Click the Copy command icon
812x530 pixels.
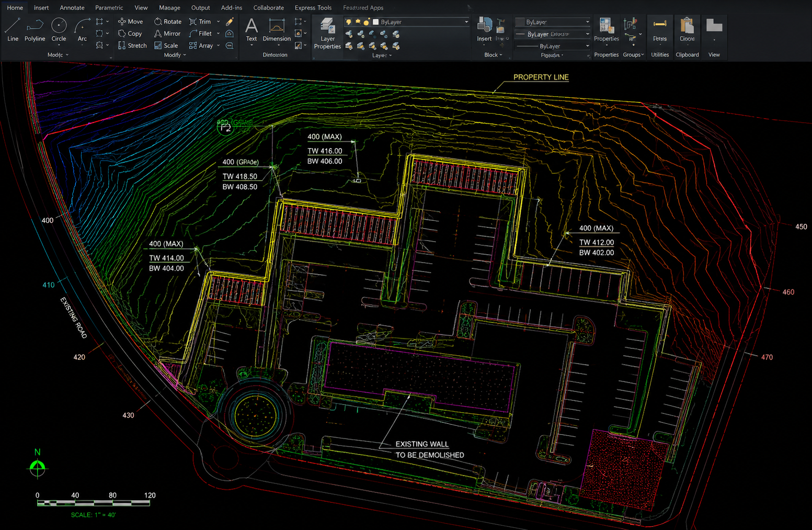tap(122, 33)
